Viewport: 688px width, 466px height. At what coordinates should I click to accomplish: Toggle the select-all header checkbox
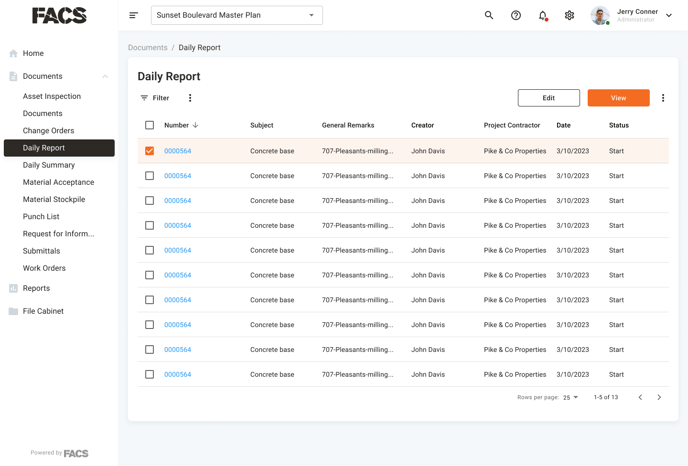coord(150,125)
